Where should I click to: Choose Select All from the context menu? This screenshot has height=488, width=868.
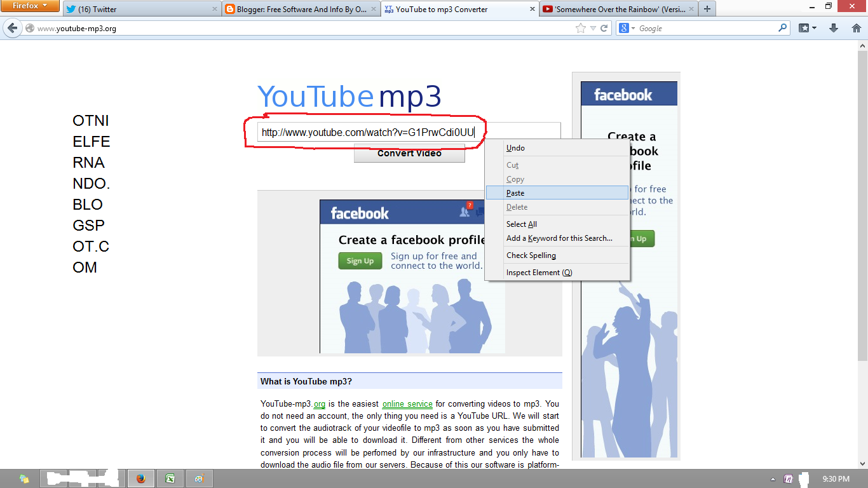[x=557, y=224]
